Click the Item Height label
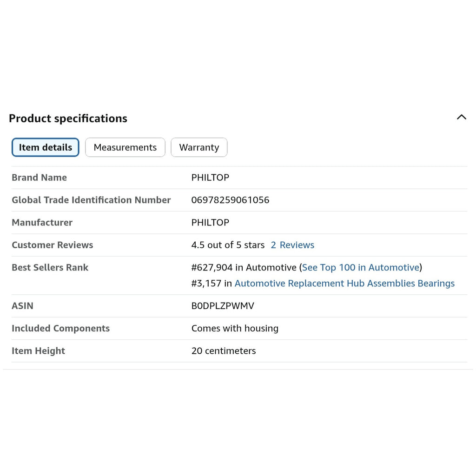This screenshot has width=476, height=476. 38,350
